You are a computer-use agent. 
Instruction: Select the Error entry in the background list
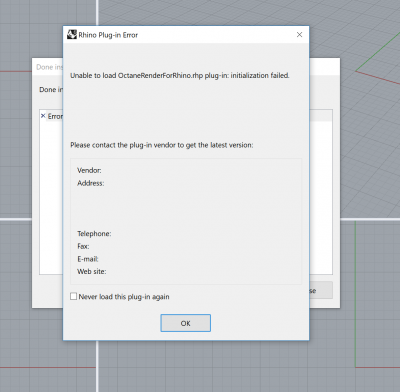[x=55, y=116]
